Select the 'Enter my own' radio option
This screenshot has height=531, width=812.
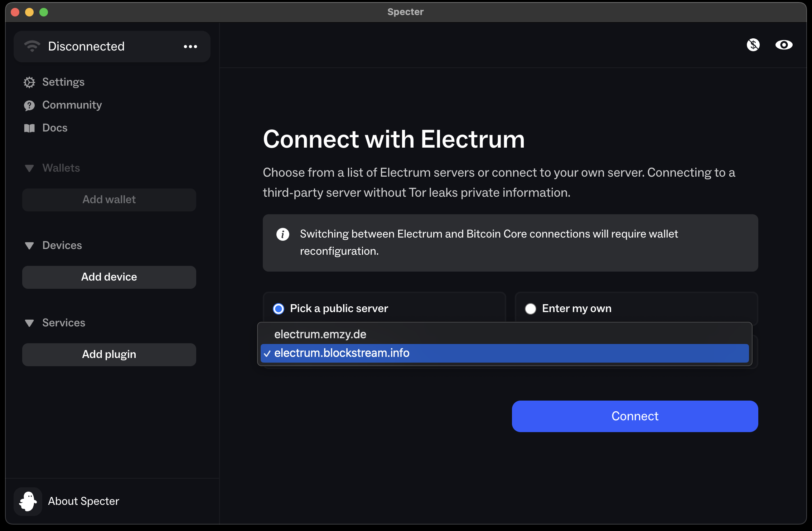click(x=531, y=308)
